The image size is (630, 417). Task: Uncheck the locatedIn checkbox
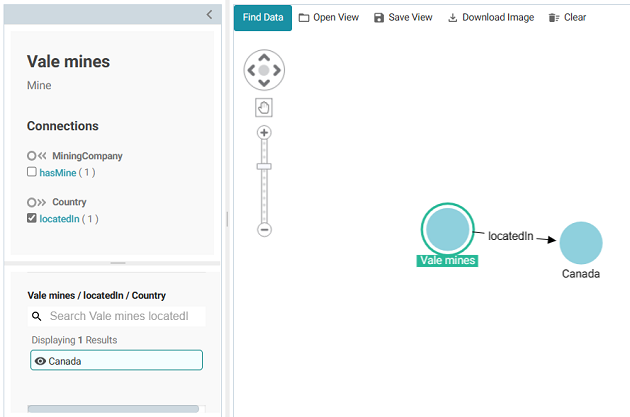click(x=32, y=218)
